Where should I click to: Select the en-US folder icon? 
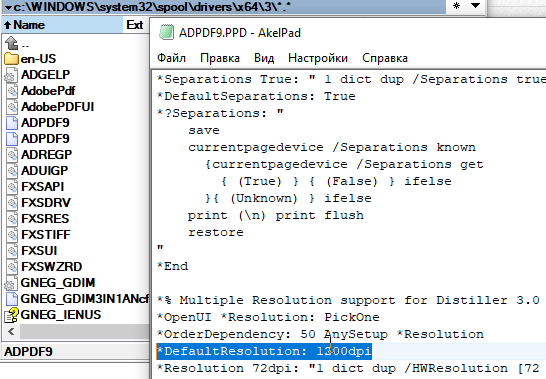point(11,59)
